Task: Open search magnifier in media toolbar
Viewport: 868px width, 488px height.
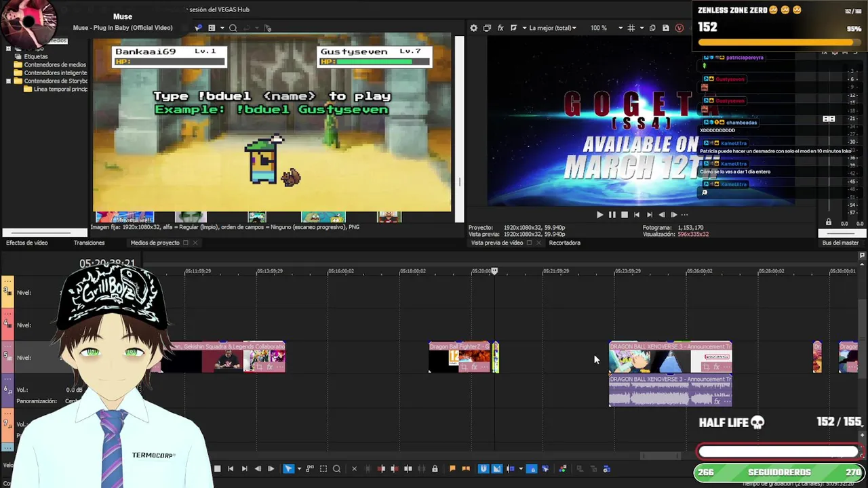Action: coord(233,28)
